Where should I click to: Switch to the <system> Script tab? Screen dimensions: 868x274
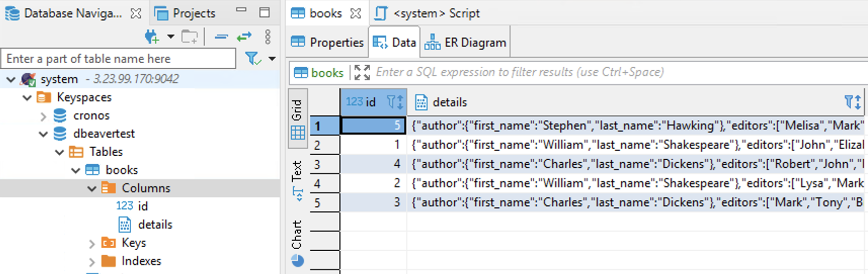point(427,14)
